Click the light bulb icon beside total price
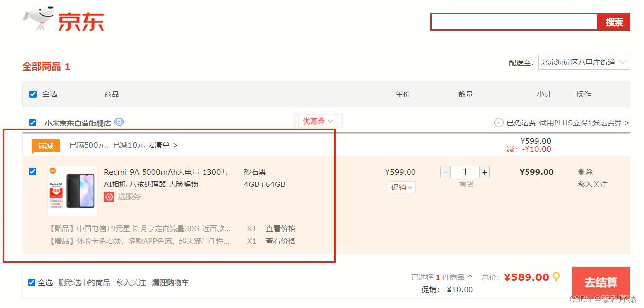644x308 pixels. 556,277
